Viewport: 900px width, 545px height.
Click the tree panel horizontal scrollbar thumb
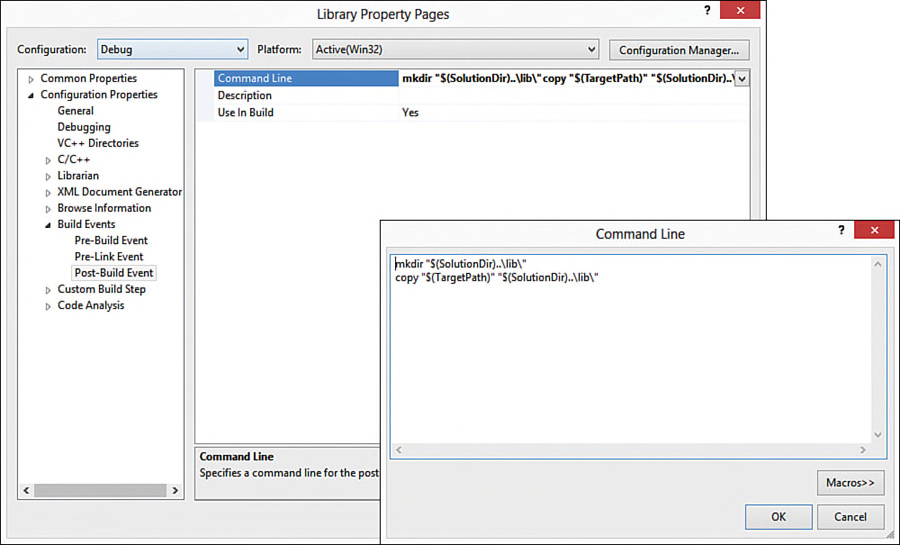coord(100,490)
